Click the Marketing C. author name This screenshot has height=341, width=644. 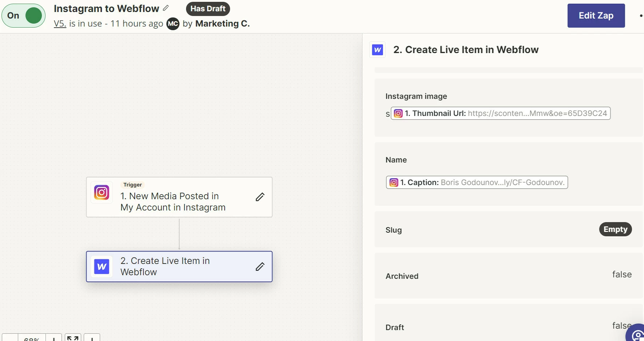222,24
